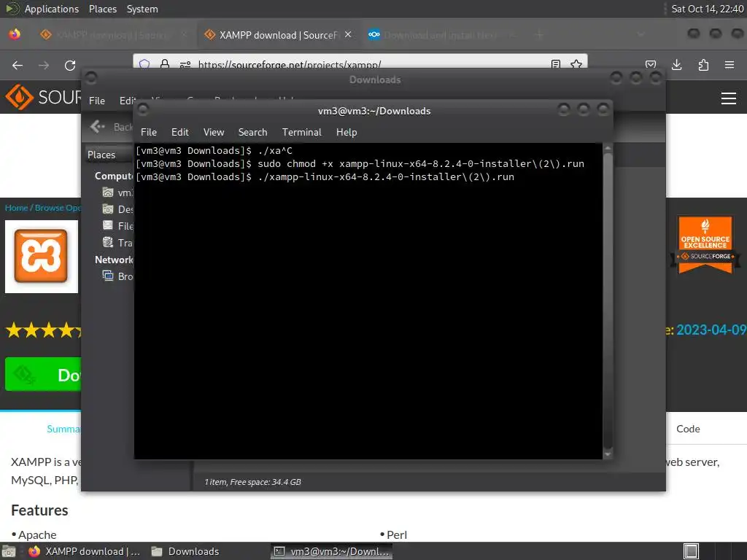747x560 pixels.
Task: Open the tab list dropdown arrow
Action: point(641,35)
